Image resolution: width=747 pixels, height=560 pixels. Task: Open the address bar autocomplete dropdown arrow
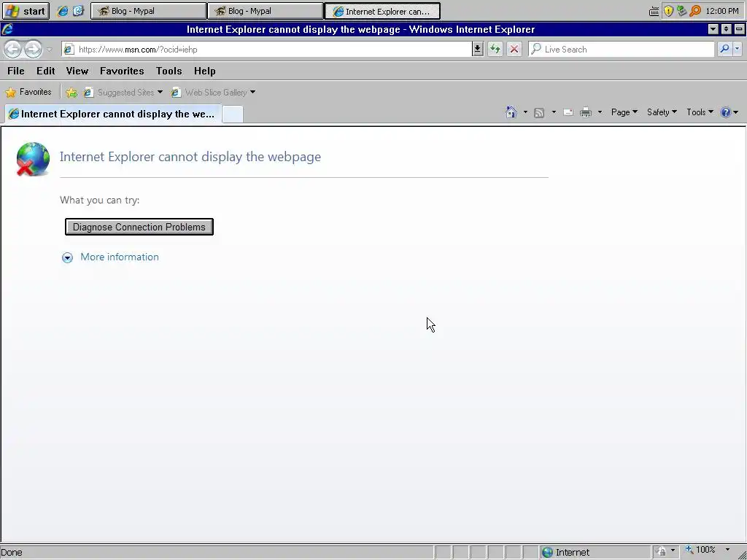coord(477,49)
